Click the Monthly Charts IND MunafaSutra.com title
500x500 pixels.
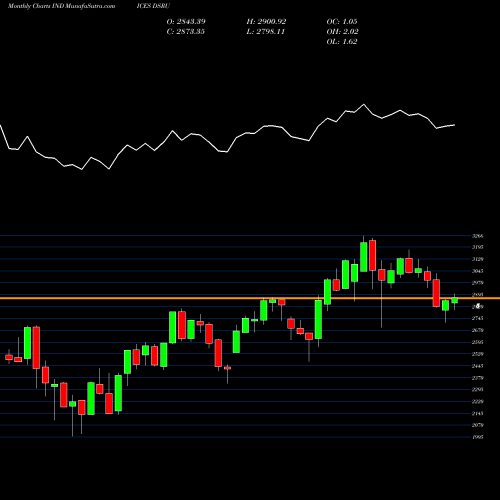pyautogui.click(x=61, y=6)
